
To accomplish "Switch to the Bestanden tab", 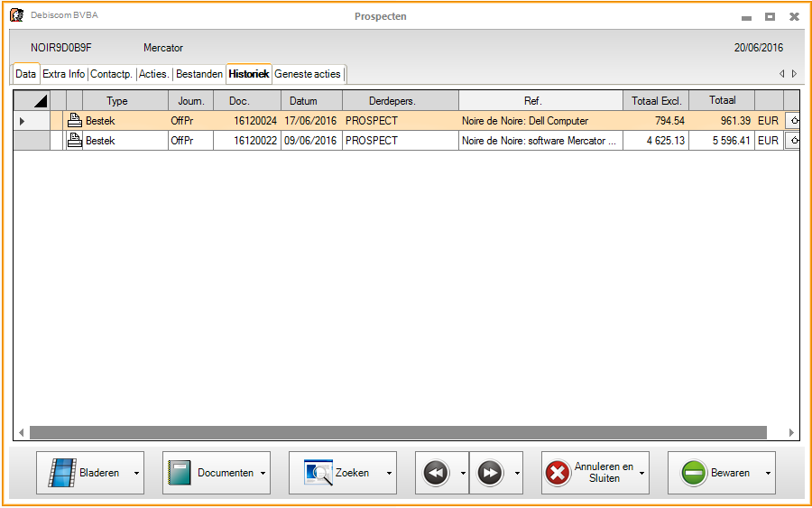I will 198,74.
